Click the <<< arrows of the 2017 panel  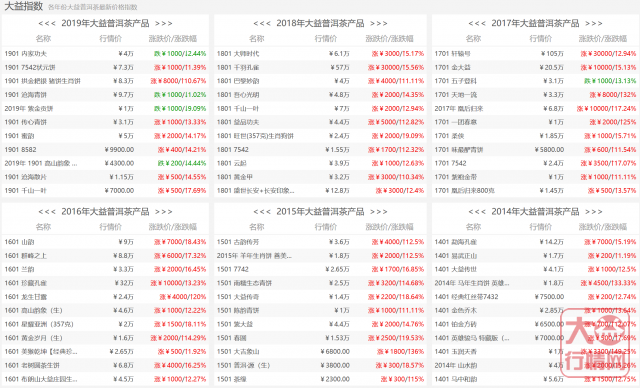tap(477, 24)
